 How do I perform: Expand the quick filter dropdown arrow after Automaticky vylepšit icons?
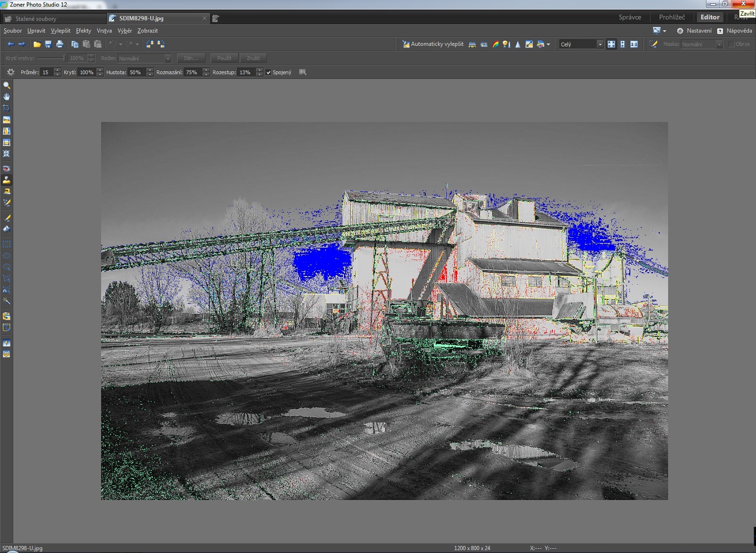[548, 44]
